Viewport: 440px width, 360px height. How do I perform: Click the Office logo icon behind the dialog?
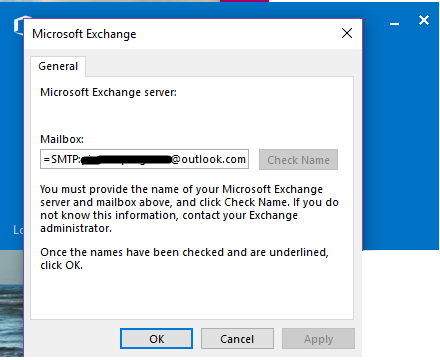point(19,25)
